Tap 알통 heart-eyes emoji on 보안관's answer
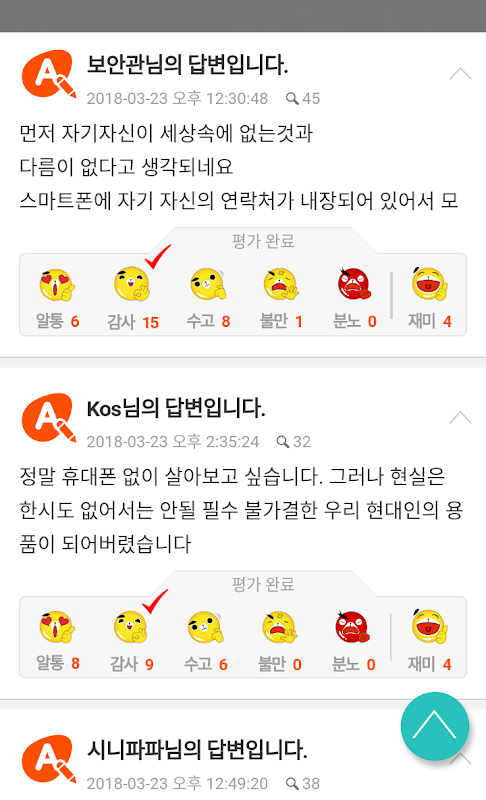Viewport: 486px width, 800px height. [57, 285]
